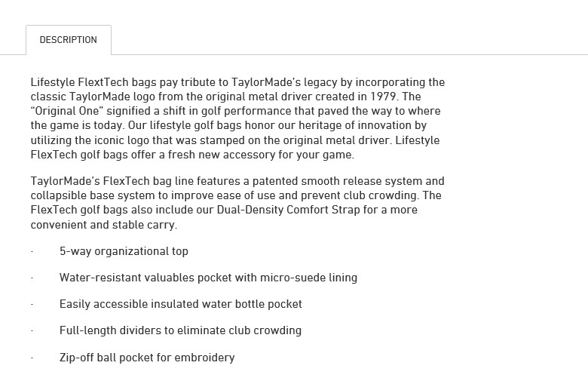Viewport: 588px width, 387px height.
Task: Click bullet marker before '5-way organizational top'
Action: point(32,251)
